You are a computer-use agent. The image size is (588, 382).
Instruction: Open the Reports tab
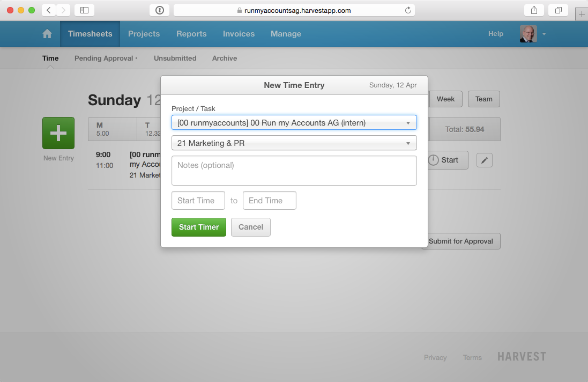click(x=192, y=34)
